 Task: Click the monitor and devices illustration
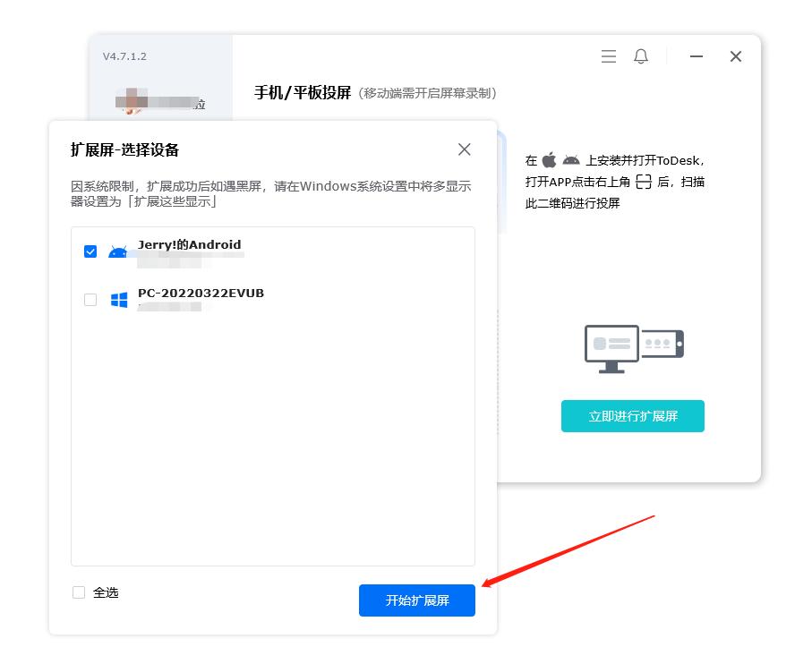[x=632, y=347]
